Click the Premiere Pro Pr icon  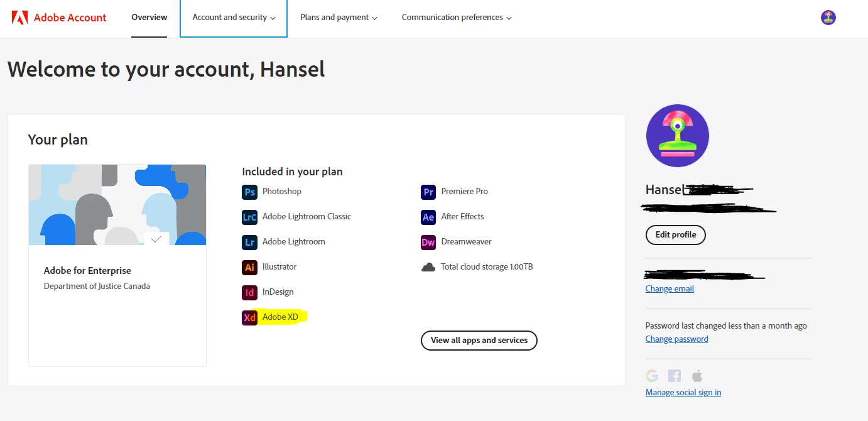pyautogui.click(x=428, y=192)
